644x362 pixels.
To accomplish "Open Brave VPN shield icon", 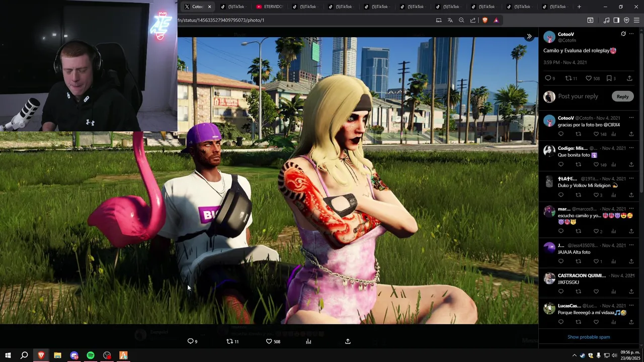I will pos(626,20).
